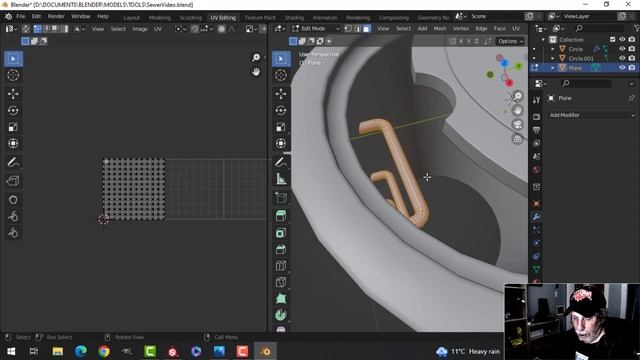Toggle camera view gizmo in 3D viewport
Image resolution: width=640 pixels, height=360 pixels.
(x=518, y=124)
